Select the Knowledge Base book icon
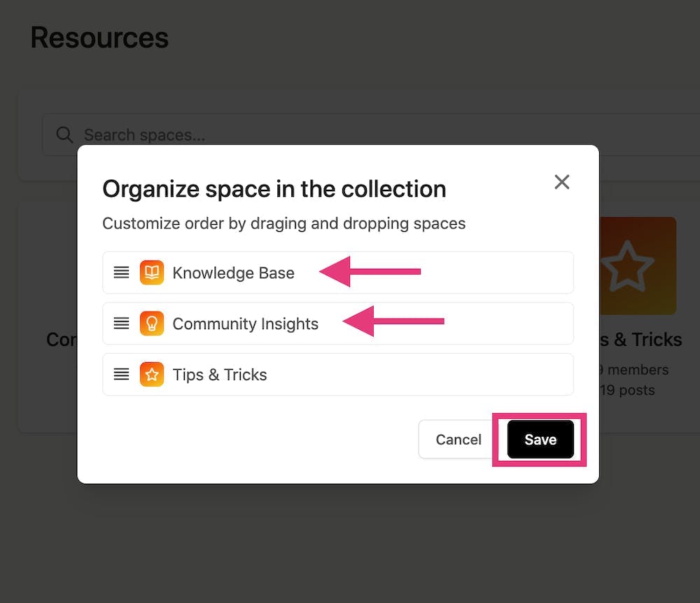 [x=152, y=272]
